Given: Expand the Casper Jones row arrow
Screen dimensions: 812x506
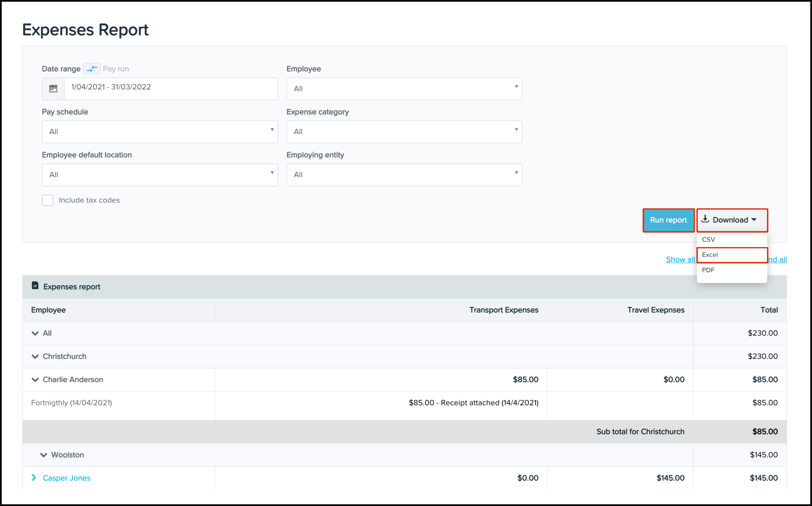Looking at the screenshot, I should pos(34,477).
